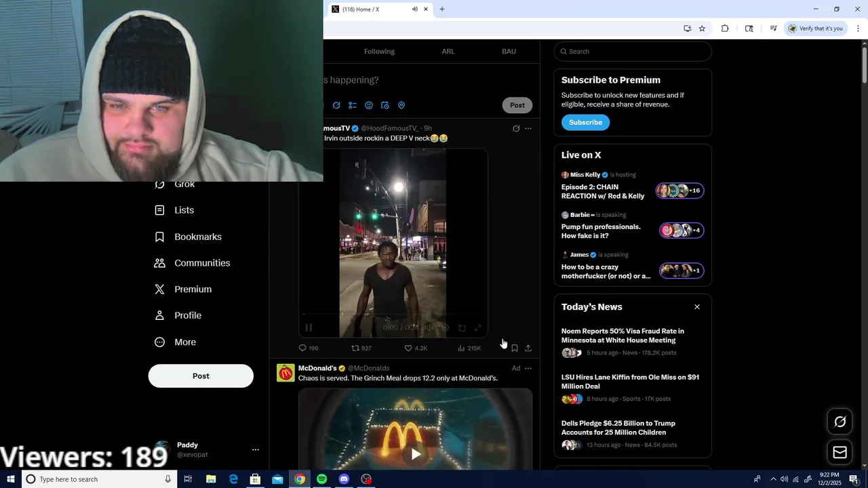This screenshot has height=488, width=868.
Task: Reply to the post with 196 comments
Action: (309, 348)
